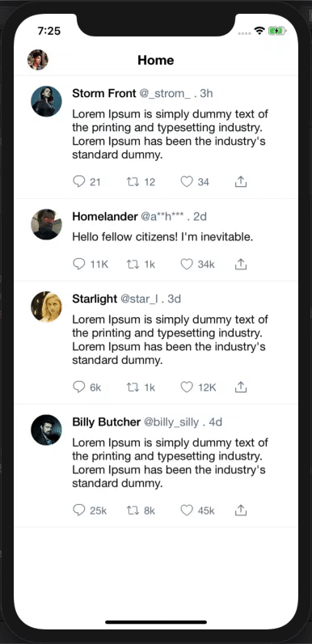
Task: Open Storm Front's profile picture
Action: coord(46,101)
